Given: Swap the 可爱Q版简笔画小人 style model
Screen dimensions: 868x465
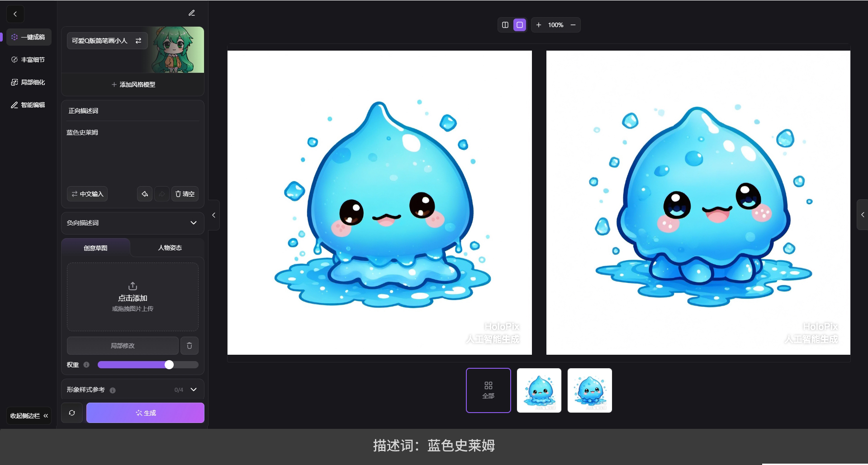Looking at the screenshot, I should (138, 41).
